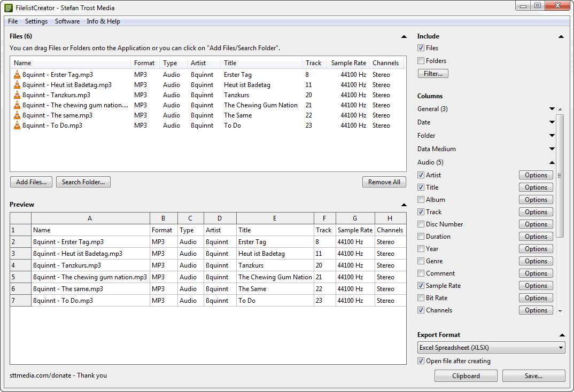574x392 pixels.
Task: Collapse the Include section arrow
Action: pyautogui.click(x=561, y=36)
